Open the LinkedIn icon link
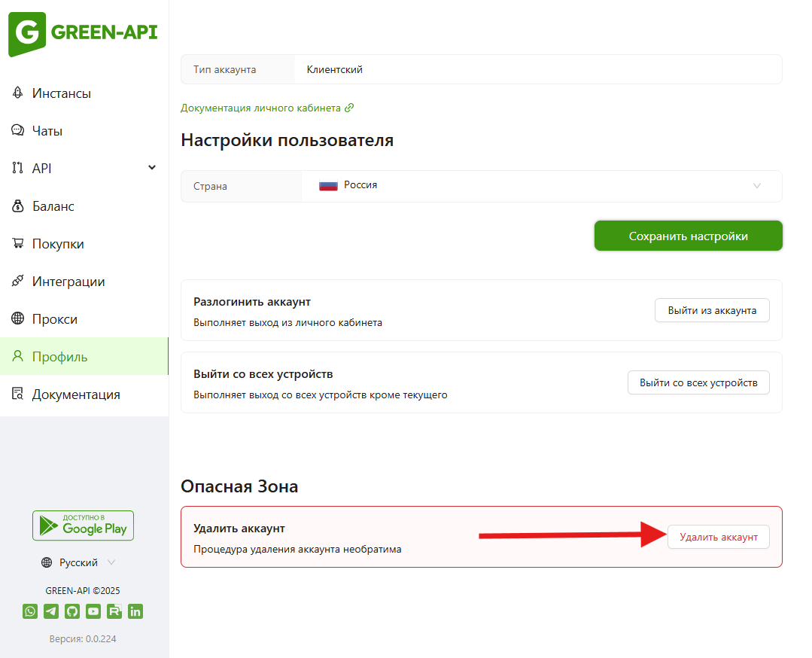Image resolution: width=812 pixels, height=658 pixels. pos(135,611)
